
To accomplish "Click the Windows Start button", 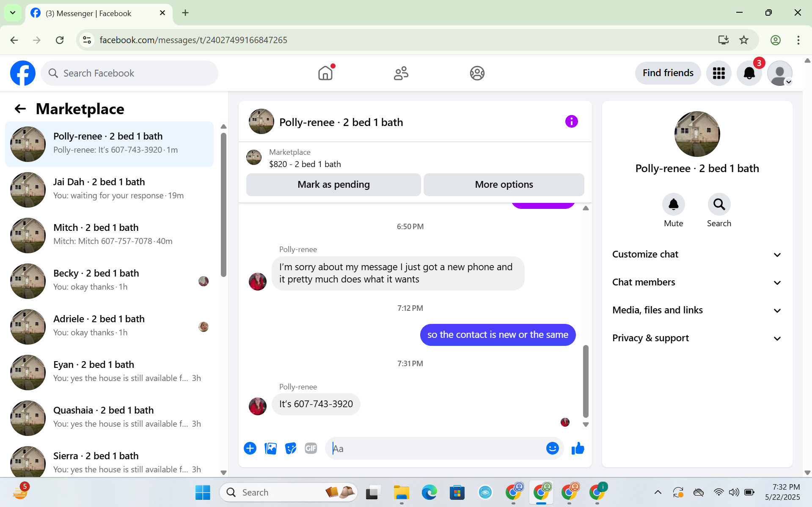I will click(x=203, y=492).
